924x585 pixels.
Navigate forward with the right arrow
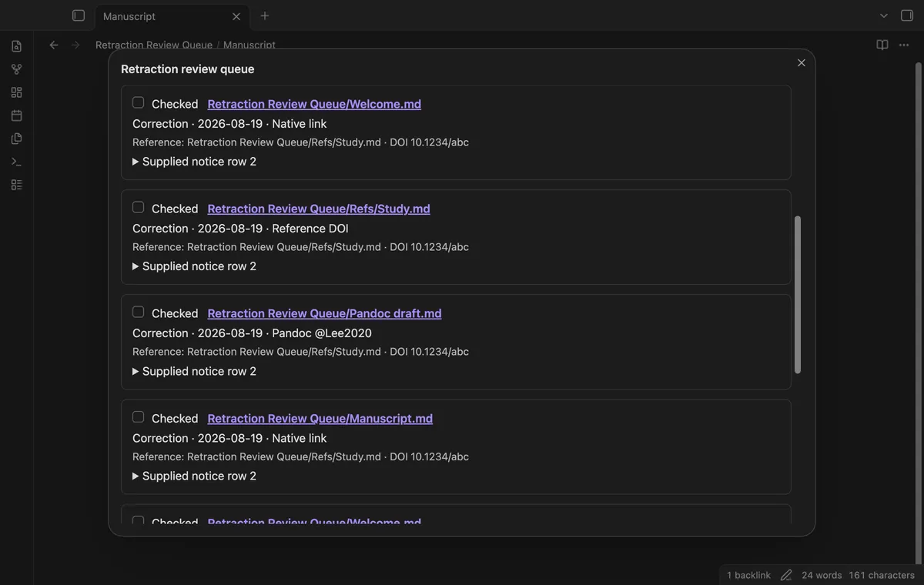coord(75,45)
